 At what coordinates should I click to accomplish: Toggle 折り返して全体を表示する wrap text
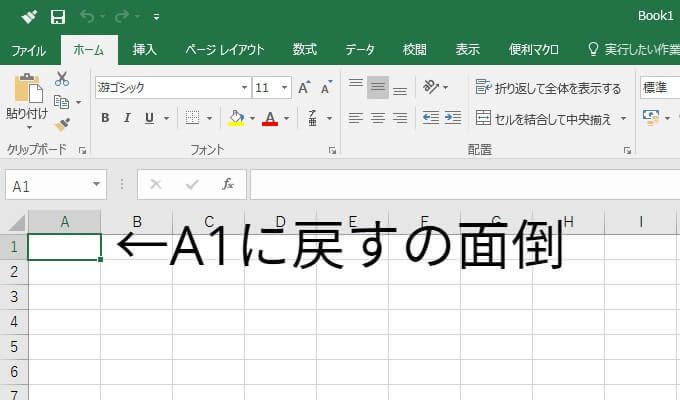point(548,88)
